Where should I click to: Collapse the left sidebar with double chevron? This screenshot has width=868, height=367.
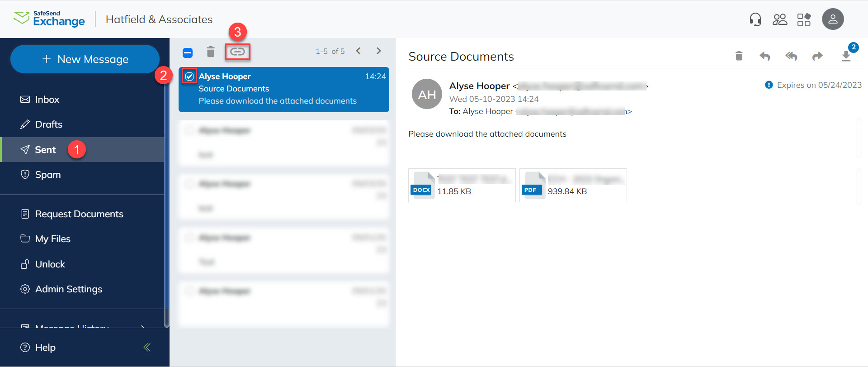tap(147, 347)
